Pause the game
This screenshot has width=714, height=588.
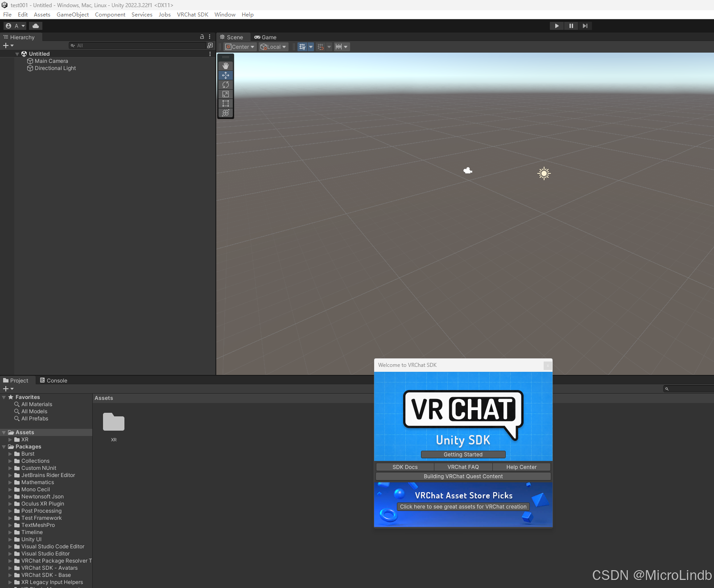click(x=571, y=26)
